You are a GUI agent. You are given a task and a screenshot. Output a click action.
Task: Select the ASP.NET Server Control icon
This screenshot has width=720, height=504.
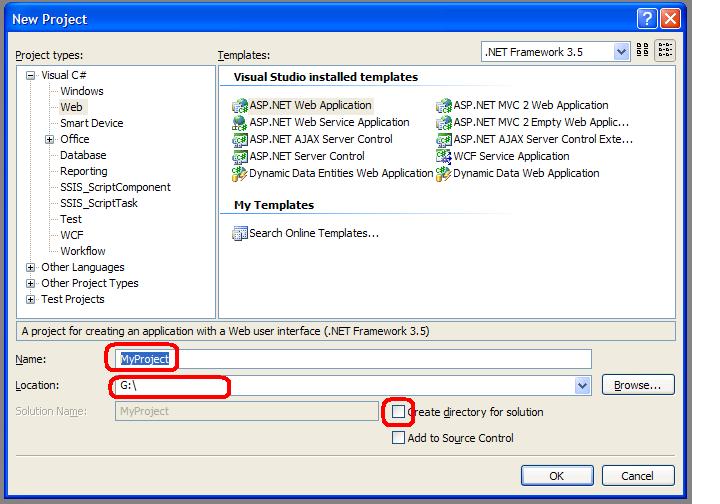click(x=240, y=157)
